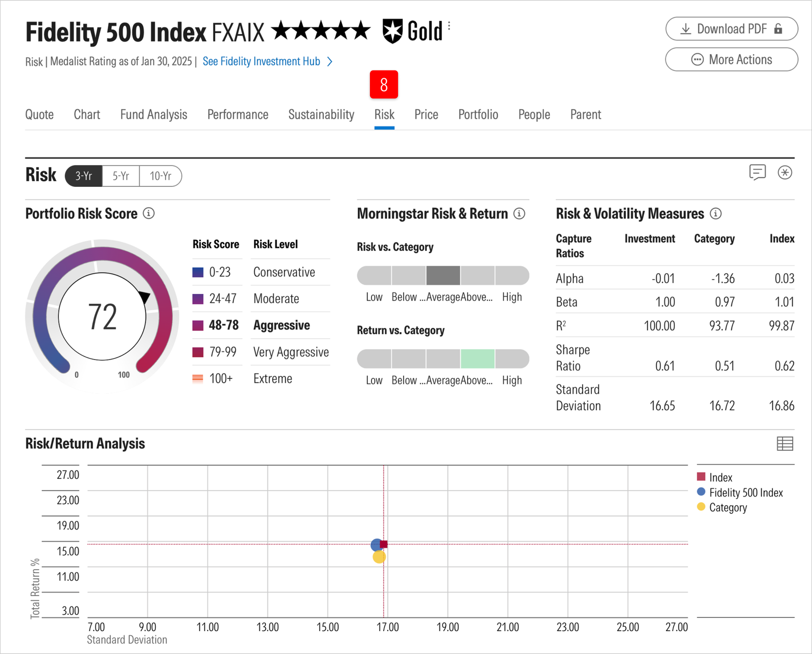812x654 pixels.
Task: Click the comment feedback icon
Action: tap(757, 173)
